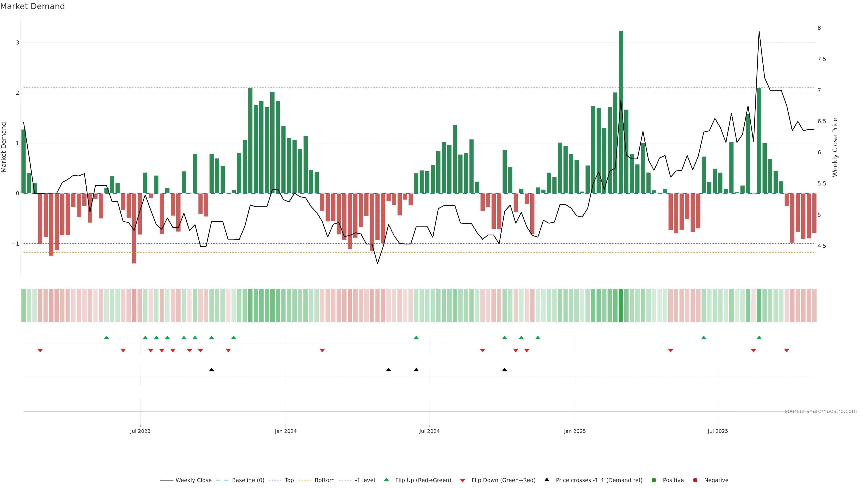
Task: Click green Positive legend dot
Action: (654, 480)
